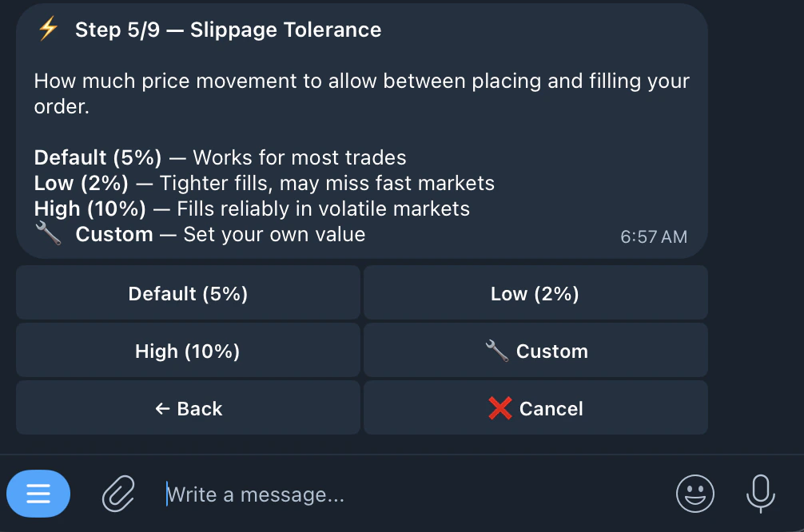The image size is (804, 532).
Task: Click bold "Default (5%)" text in the message body
Action: click(98, 157)
